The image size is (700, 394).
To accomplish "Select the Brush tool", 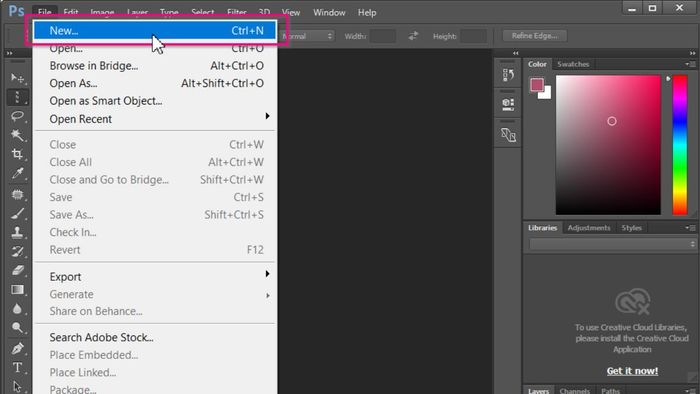I will click(x=17, y=213).
